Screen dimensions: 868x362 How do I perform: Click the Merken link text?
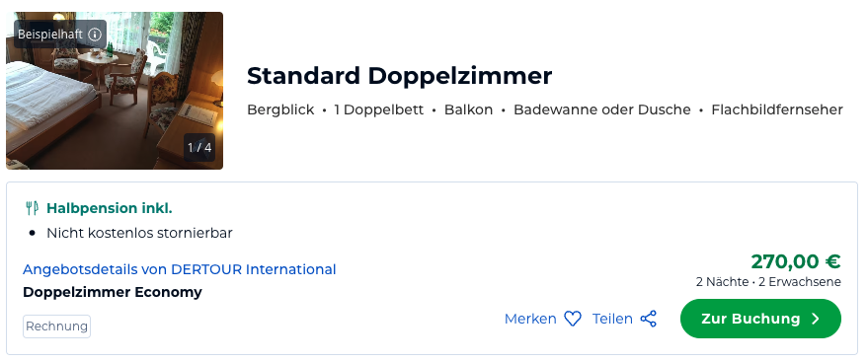pos(530,319)
